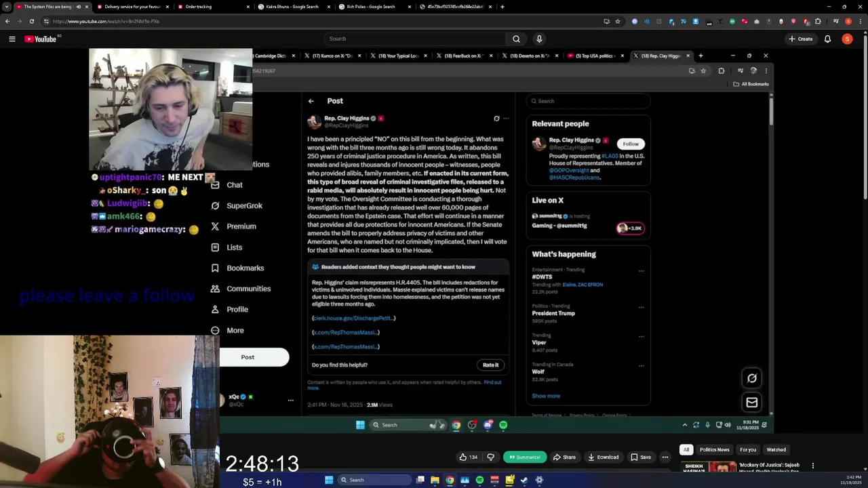Select the Politics News filter chip
The image size is (868, 488).
[715, 449]
